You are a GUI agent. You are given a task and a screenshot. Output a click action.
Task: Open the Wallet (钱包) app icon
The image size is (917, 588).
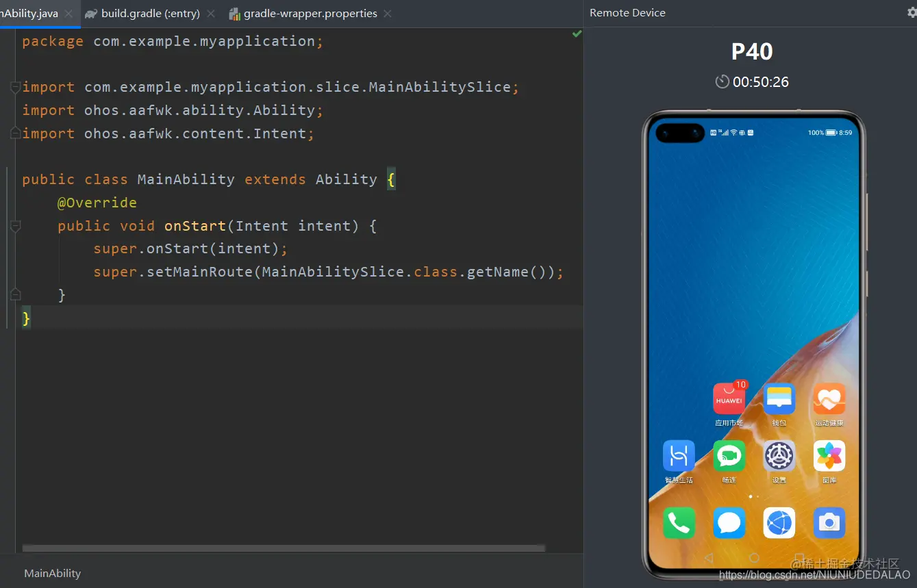tap(779, 399)
